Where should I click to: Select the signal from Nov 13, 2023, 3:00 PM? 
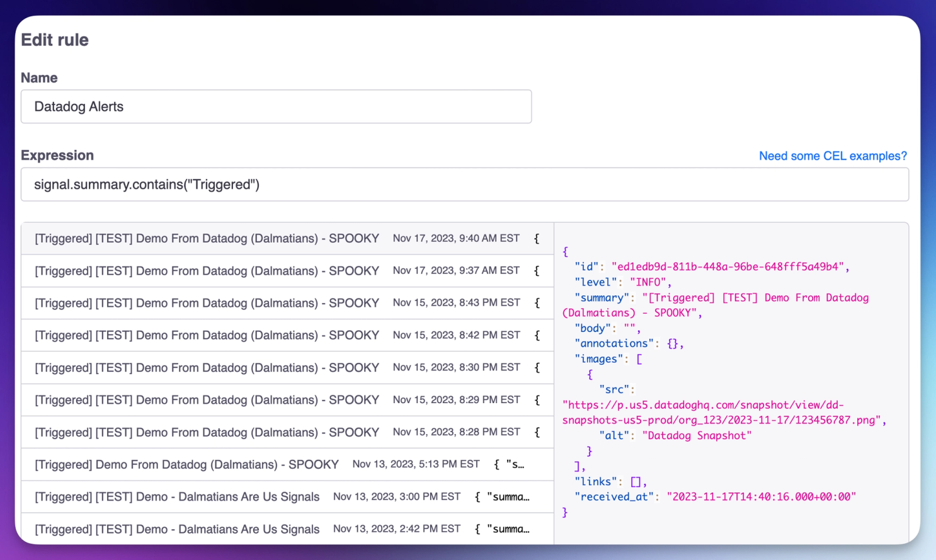click(287, 497)
